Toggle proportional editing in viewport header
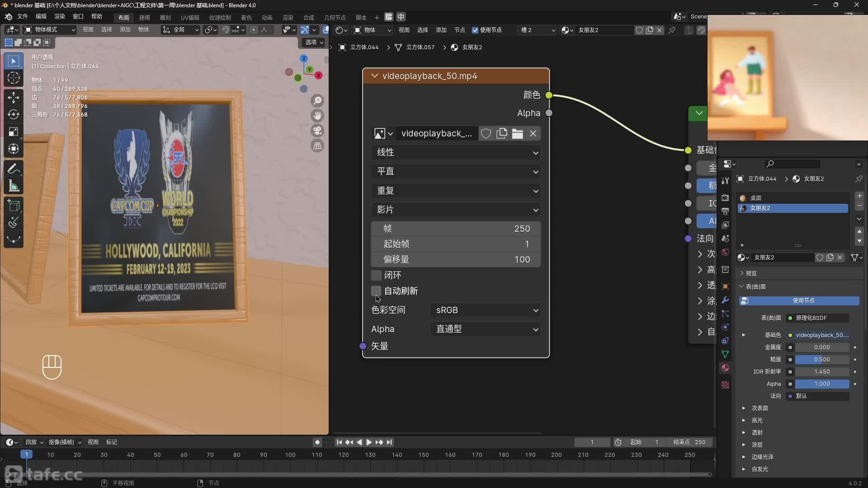Image resolution: width=868 pixels, height=488 pixels. (254, 30)
